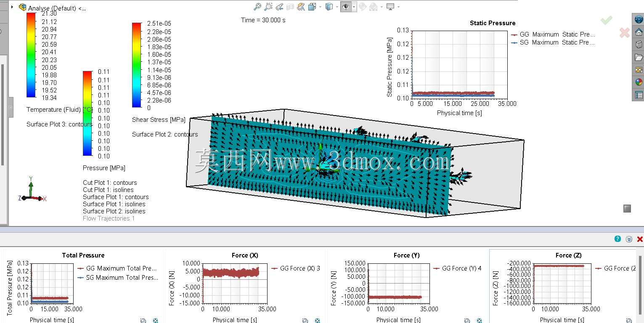
Task: Select the Force (X) chart
Action: pos(245,286)
